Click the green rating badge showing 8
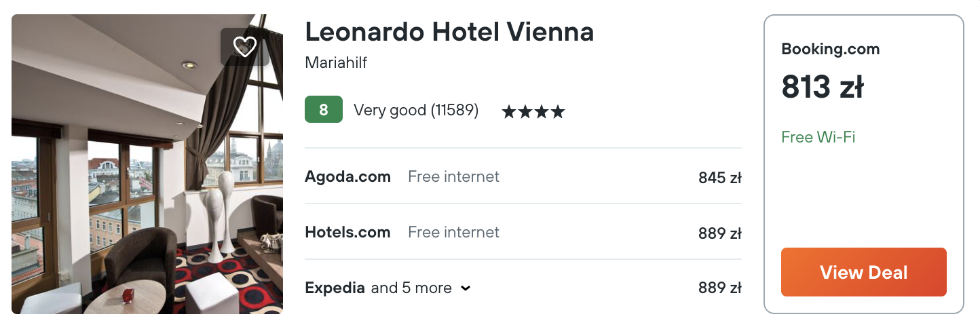Image resolution: width=980 pixels, height=327 pixels. tap(323, 110)
